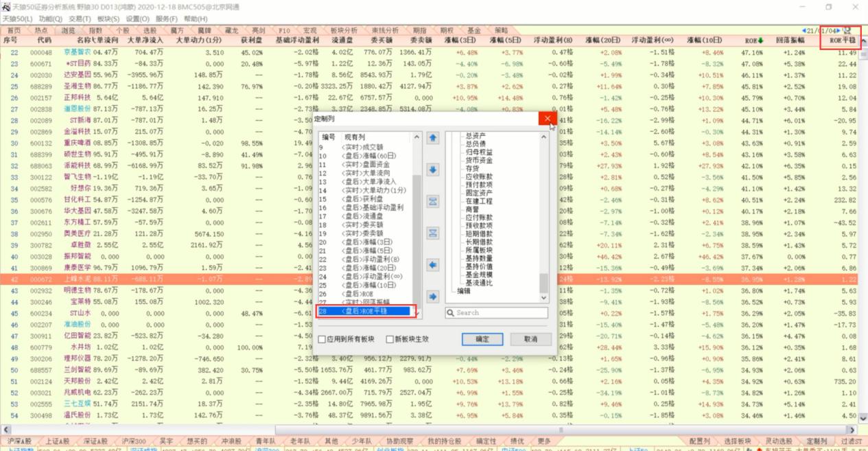The width and height of the screenshot is (868, 451).
Task: Click the app logo in the title bar
Action: (5, 6)
